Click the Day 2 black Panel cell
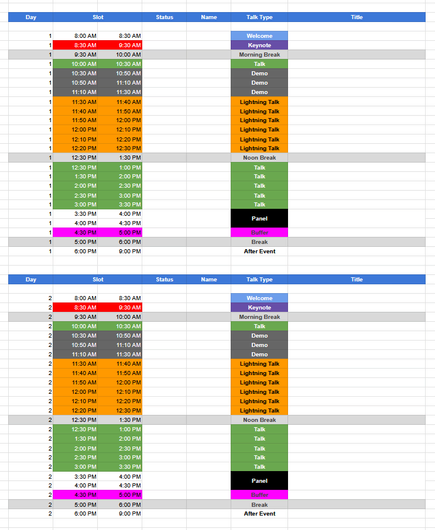This screenshot has height=530, width=435. [x=259, y=481]
